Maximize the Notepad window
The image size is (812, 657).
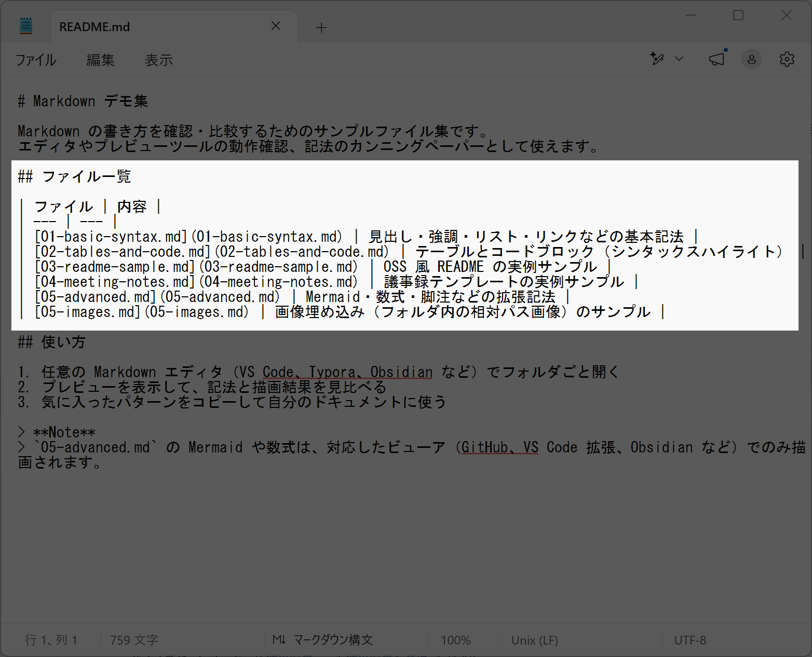coord(738,16)
